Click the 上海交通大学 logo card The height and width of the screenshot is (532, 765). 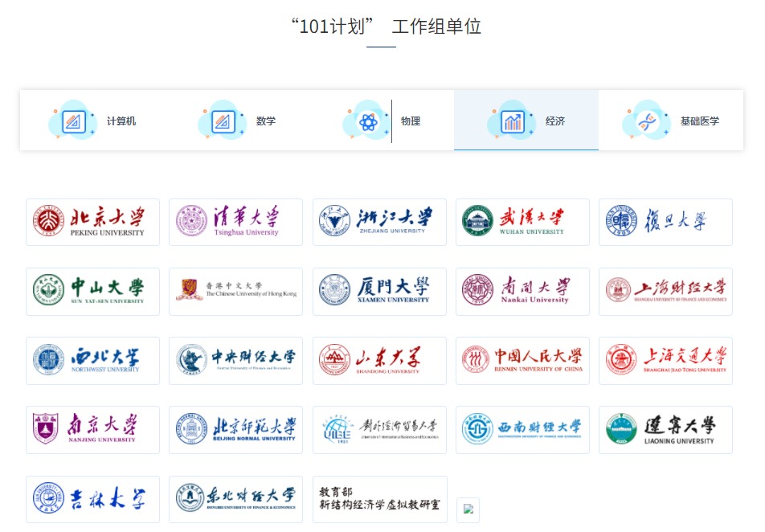click(665, 361)
